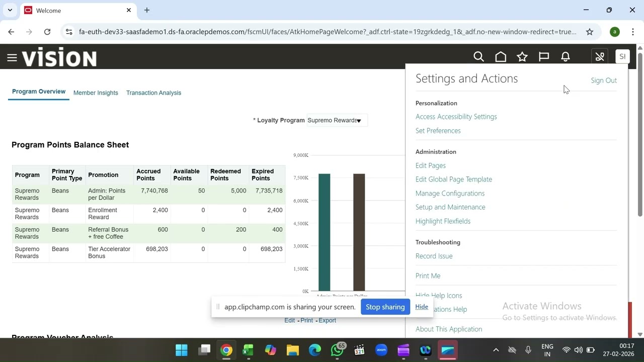Viewport: 644px width, 362px height.
Task: Open Copilot from taskbar
Action: (x=271, y=350)
